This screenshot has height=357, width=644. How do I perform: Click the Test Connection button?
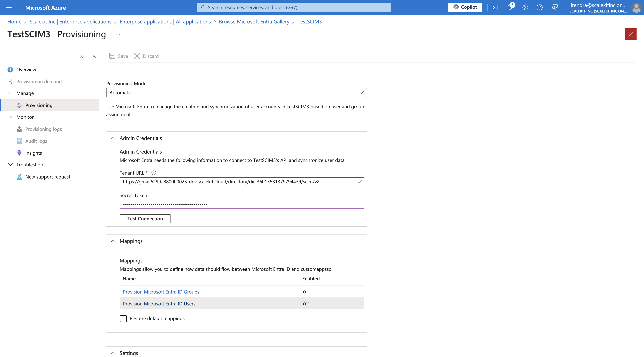pos(145,219)
